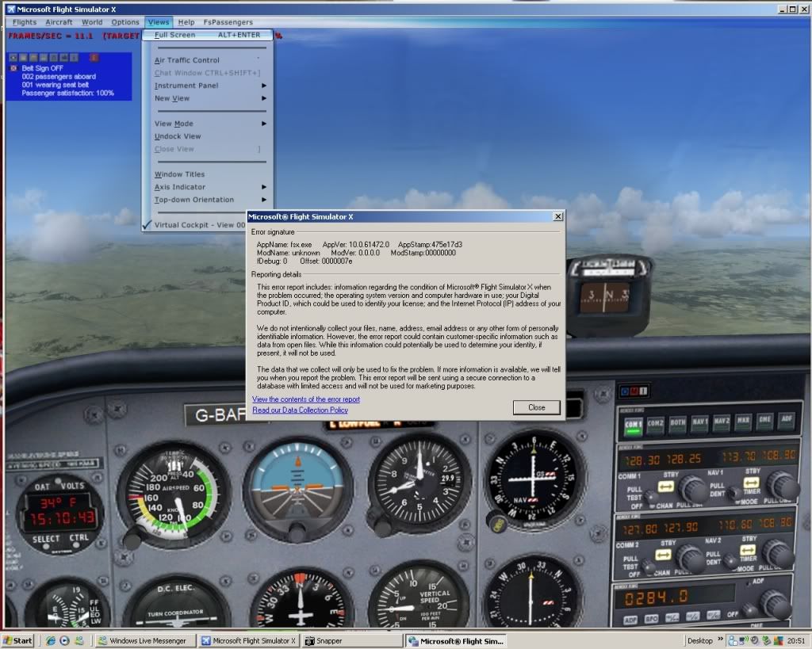The height and width of the screenshot is (649, 812).
Task: Choose Full Screen in Views menu
Action: (207, 35)
